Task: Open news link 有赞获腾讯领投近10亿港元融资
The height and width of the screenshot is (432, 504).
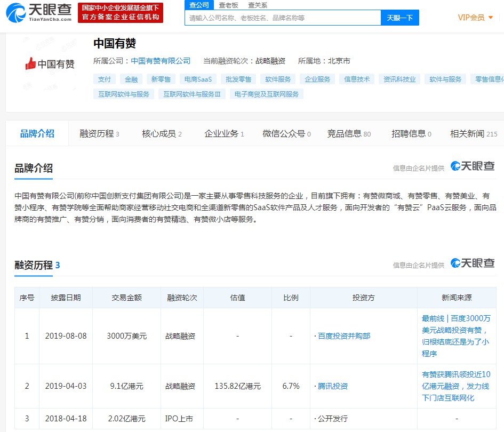Action: 456,386
